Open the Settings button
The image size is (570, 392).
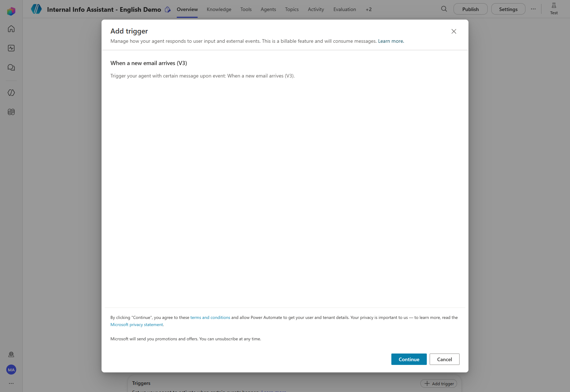click(508, 9)
